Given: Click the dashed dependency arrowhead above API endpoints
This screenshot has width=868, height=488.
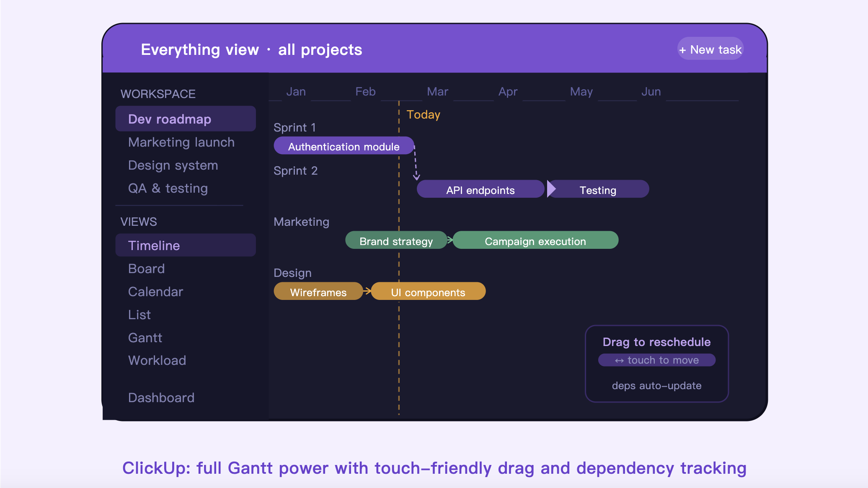Looking at the screenshot, I should click(x=416, y=177).
